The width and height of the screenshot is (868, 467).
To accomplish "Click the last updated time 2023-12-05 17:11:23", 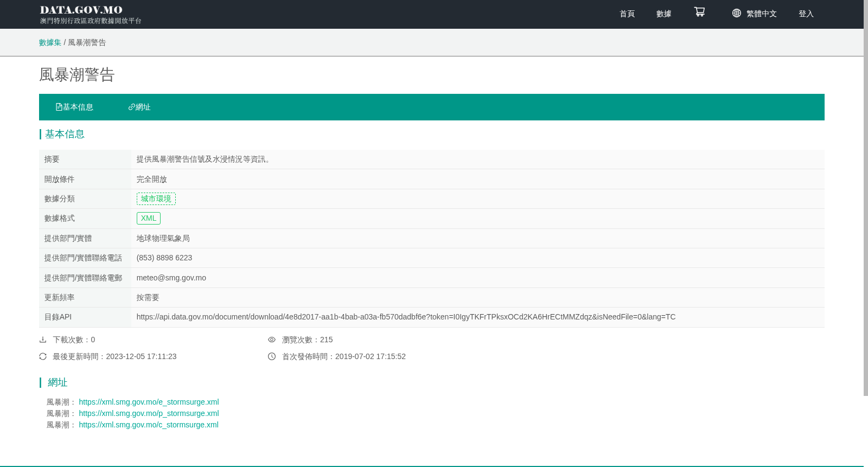I will pyautogui.click(x=141, y=356).
